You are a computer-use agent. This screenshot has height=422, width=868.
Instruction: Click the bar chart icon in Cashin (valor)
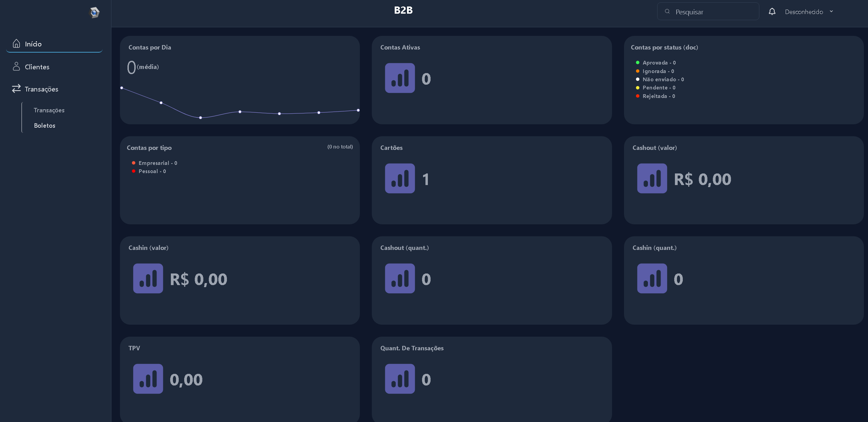pos(148,279)
